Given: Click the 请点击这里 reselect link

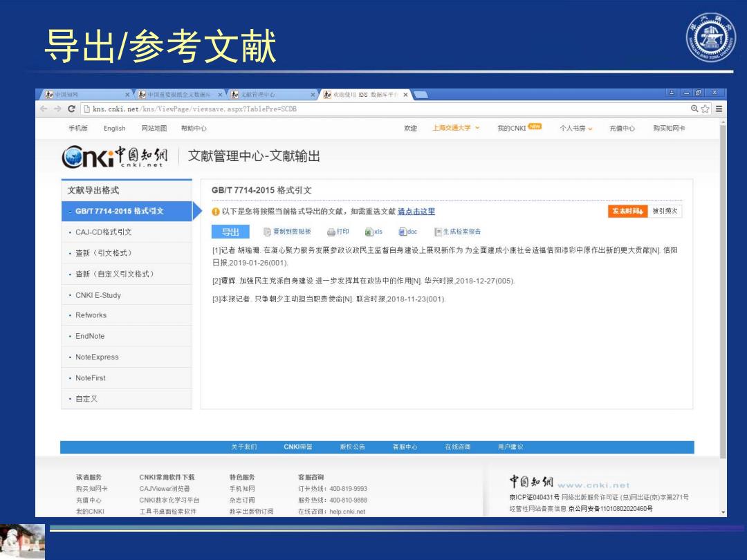Looking at the screenshot, I should (x=416, y=212).
